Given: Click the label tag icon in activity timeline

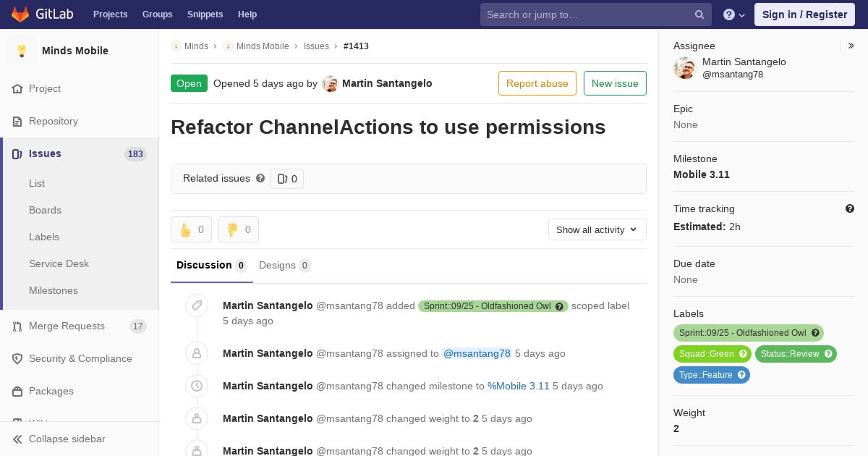Looking at the screenshot, I should tap(197, 305).
